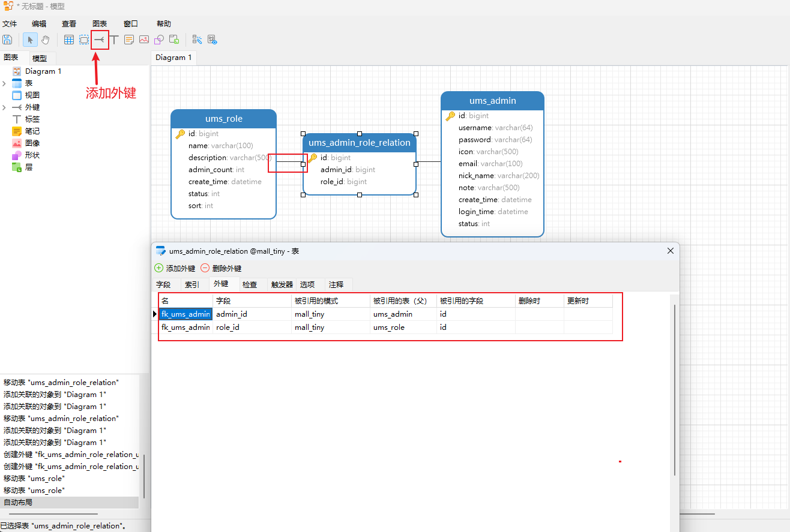Activate the Diagram 1 canvas tab
The image size is (790, 532).
[173, 58]
